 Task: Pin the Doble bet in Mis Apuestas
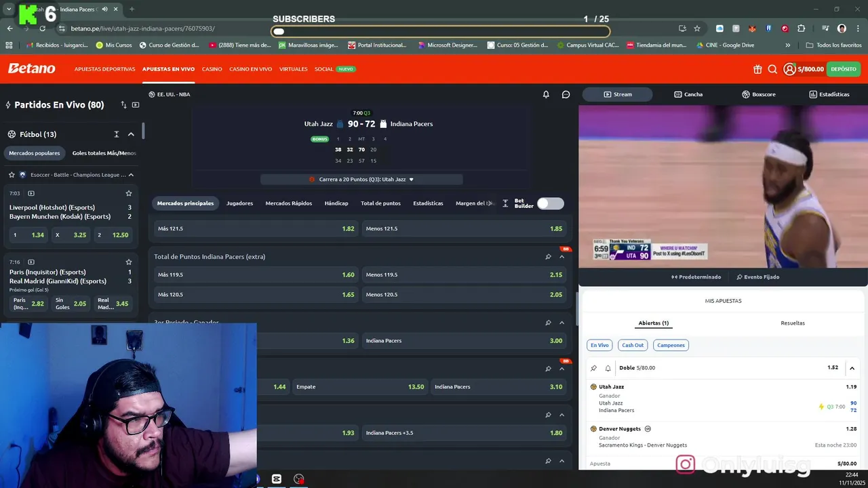594,368
